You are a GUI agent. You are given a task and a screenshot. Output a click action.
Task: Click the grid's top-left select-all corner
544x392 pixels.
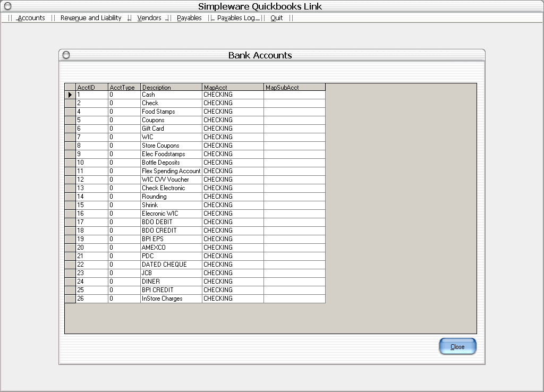(x=70, y=87)
